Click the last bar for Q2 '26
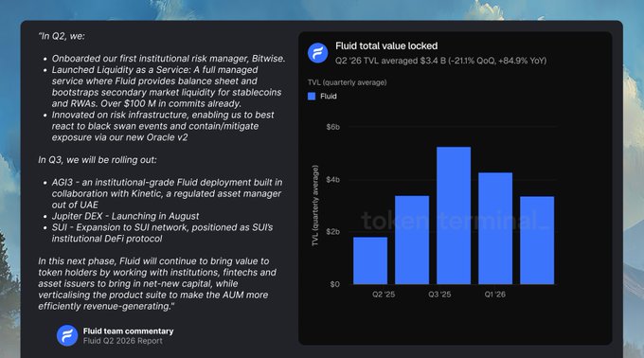 (x=537, y=241)
